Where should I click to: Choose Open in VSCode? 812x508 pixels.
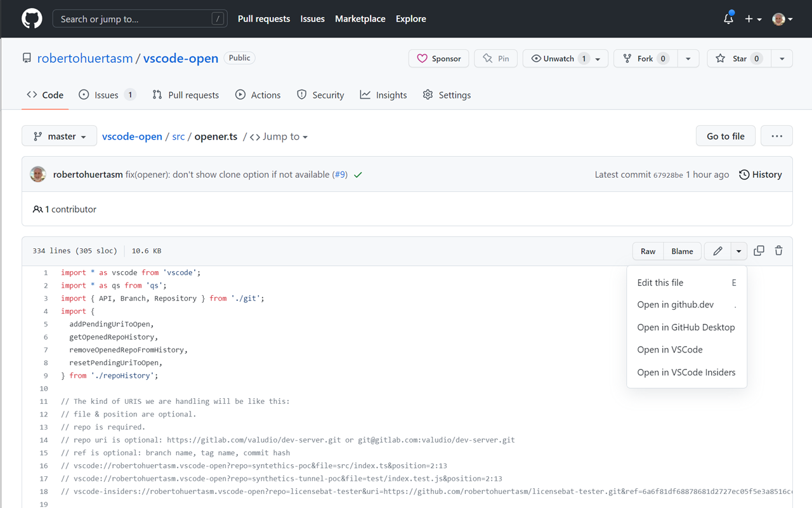tap(687, 350)
